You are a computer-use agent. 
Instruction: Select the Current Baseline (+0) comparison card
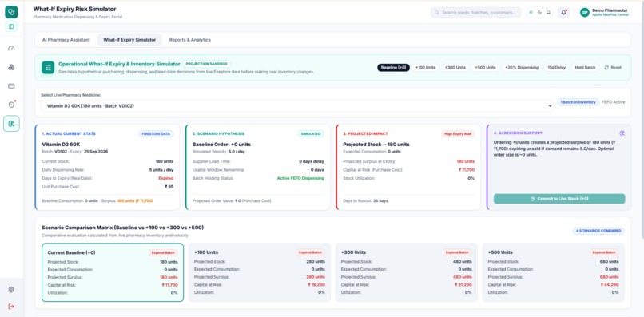point(113,272)
